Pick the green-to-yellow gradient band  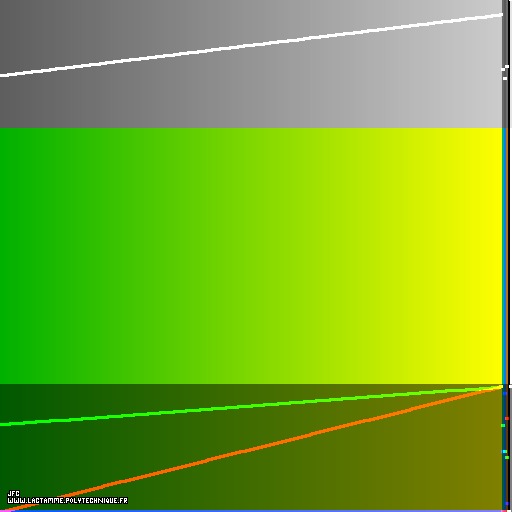(251, 256)
